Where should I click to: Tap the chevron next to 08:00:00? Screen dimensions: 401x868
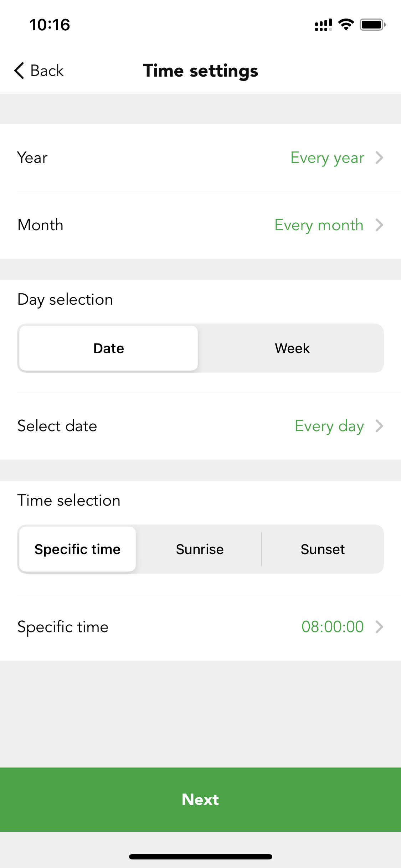[x=379, y=627]
